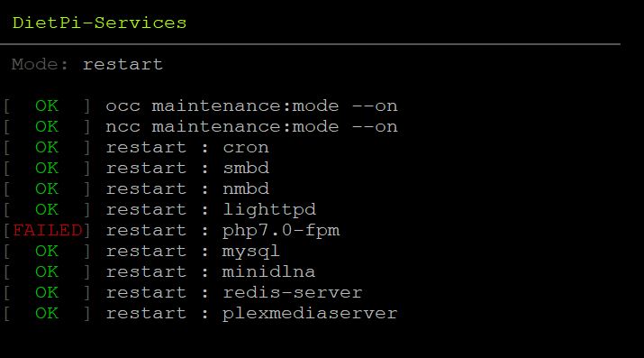Click the lighttpd service name
The width and height of the screenshot is (644, 358).
pyautogui.click(x=269, y=210)
